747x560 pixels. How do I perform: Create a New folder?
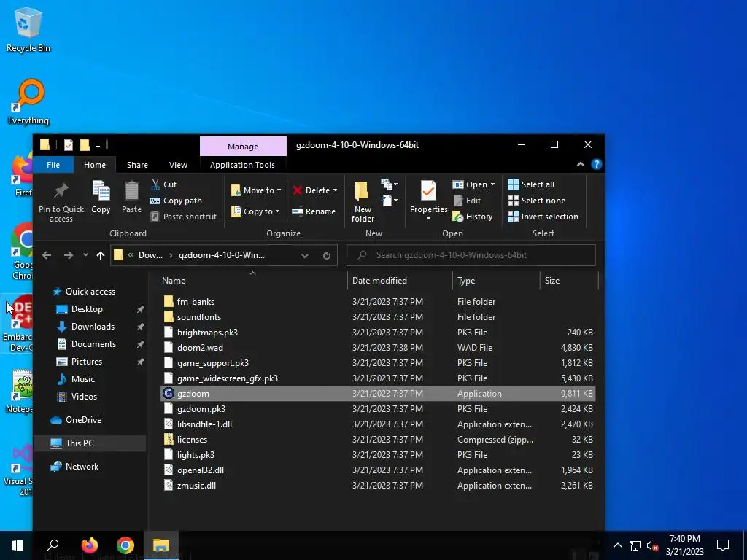[x=363, y=202]
